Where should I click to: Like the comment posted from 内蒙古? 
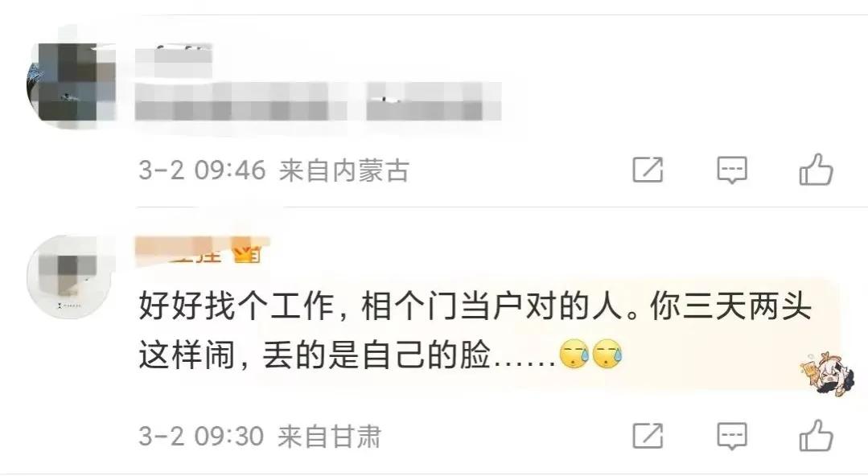[816, 169]
